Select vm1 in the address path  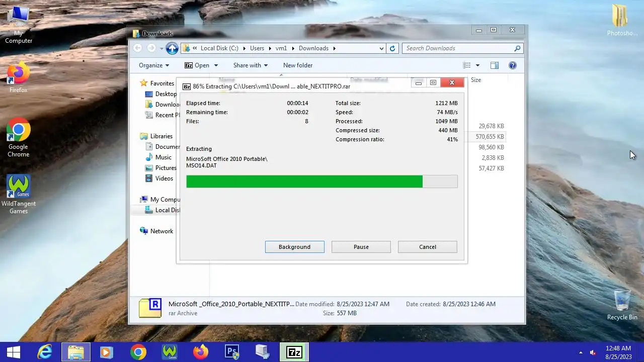[281, 48]
